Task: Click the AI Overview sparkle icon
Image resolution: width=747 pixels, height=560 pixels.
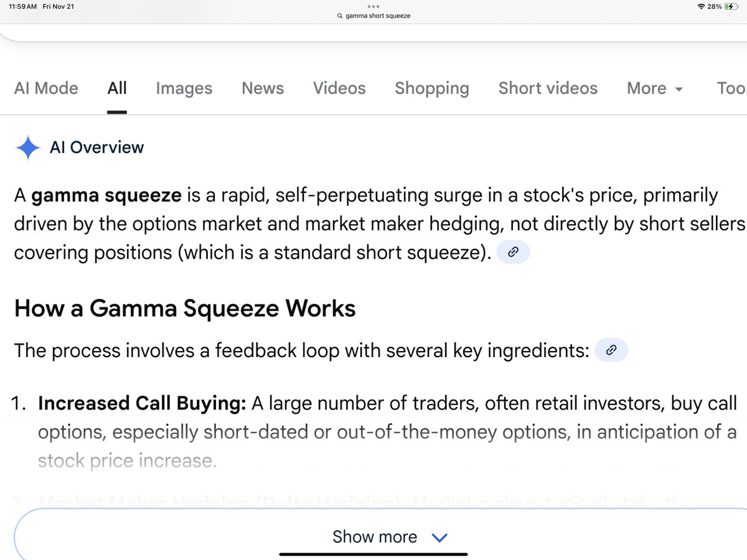Action: click(x=27, y=147)
